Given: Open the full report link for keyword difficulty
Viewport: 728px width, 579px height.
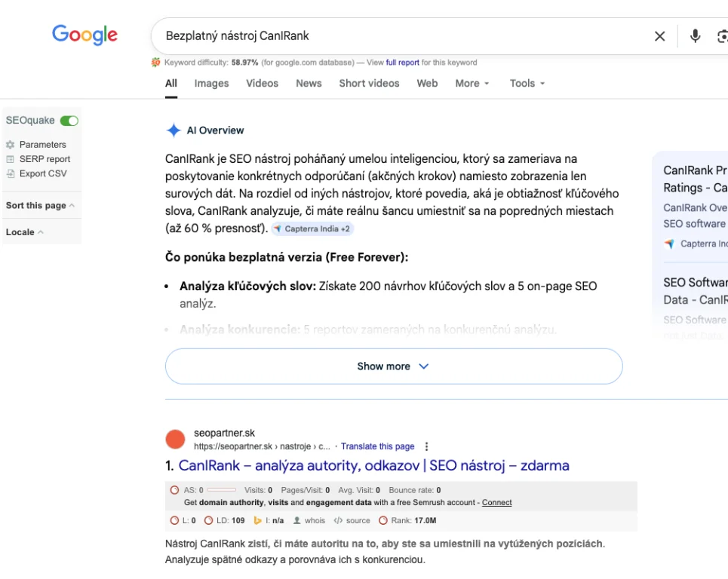Looking at the screenshot, I should tap(402, 63).
